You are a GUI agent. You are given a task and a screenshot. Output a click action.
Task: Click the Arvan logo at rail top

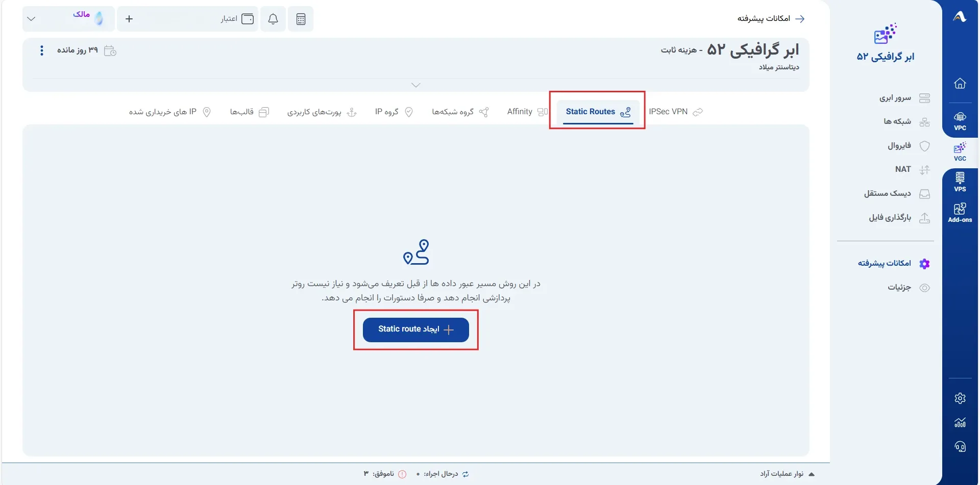click(960, 17)
